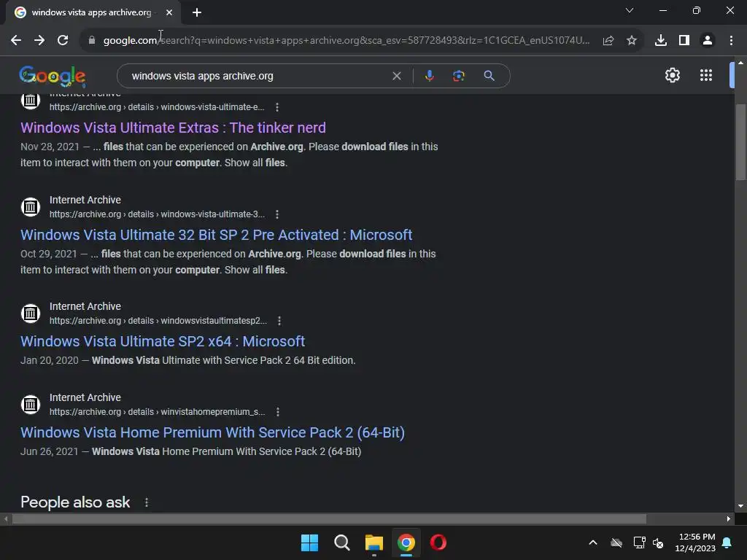The width and height of the screenshot is (747, 560).
Task: Open more options for SP2 x64 result
Action: pyautogui.click(x=279, y=321)
